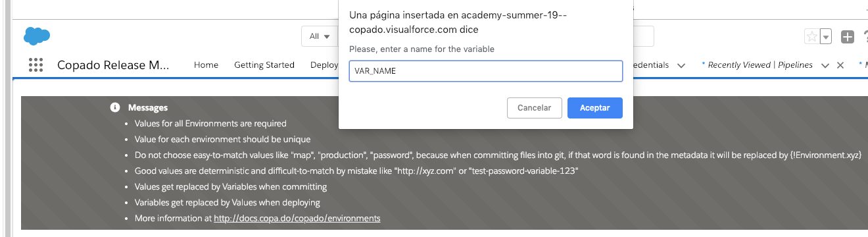Click the help question mark icon
868x237 pixels.
pos(865,37)
